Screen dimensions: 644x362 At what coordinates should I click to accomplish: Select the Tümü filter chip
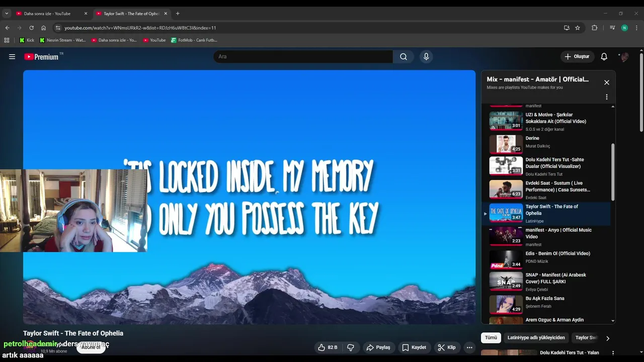491,338
